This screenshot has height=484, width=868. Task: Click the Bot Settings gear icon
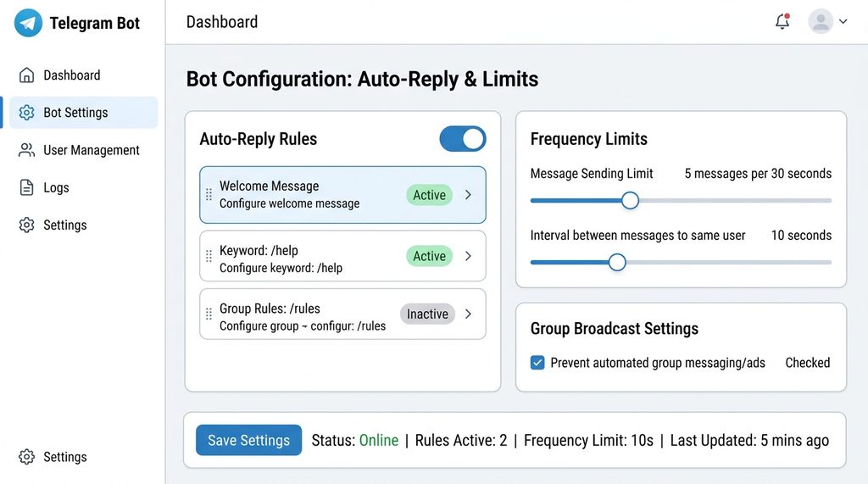pos(27,113)
